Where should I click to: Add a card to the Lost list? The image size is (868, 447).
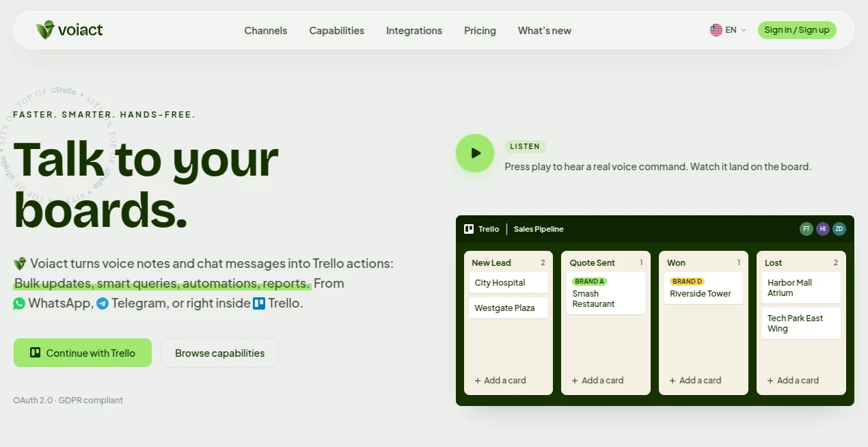[793, 381]
